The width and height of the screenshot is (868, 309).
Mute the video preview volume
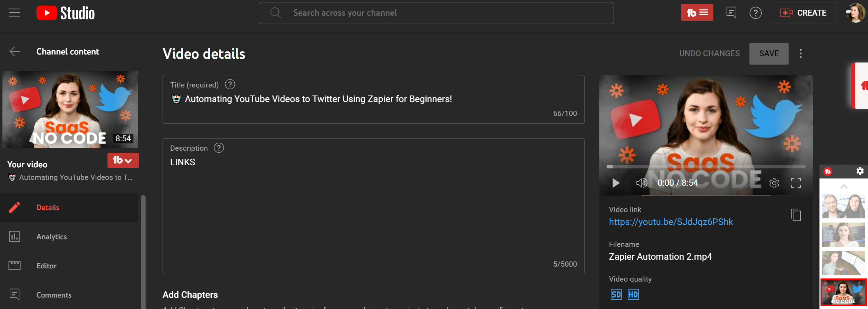[642, 183]
